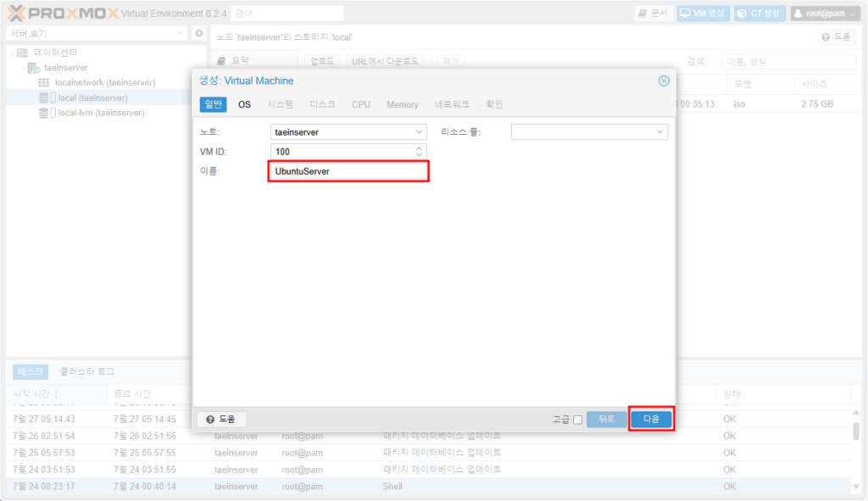This screenshot has height=501, width=868.
Task: Switch to the OS tab
Action: (x=244, y=104)
